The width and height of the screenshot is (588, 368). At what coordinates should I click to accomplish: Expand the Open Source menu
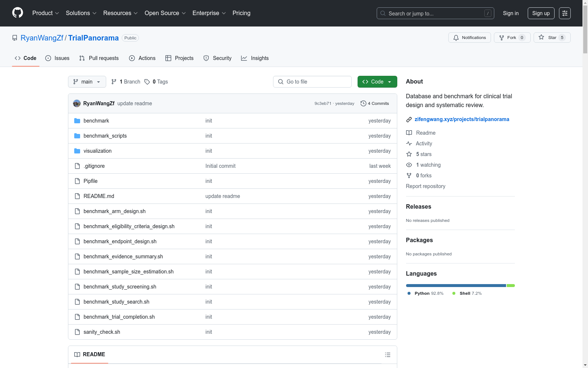(x=165, y=13)
